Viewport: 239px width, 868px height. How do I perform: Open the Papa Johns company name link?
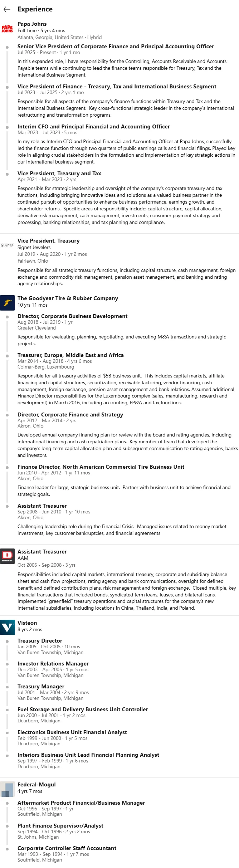click(x=32, y=24)
